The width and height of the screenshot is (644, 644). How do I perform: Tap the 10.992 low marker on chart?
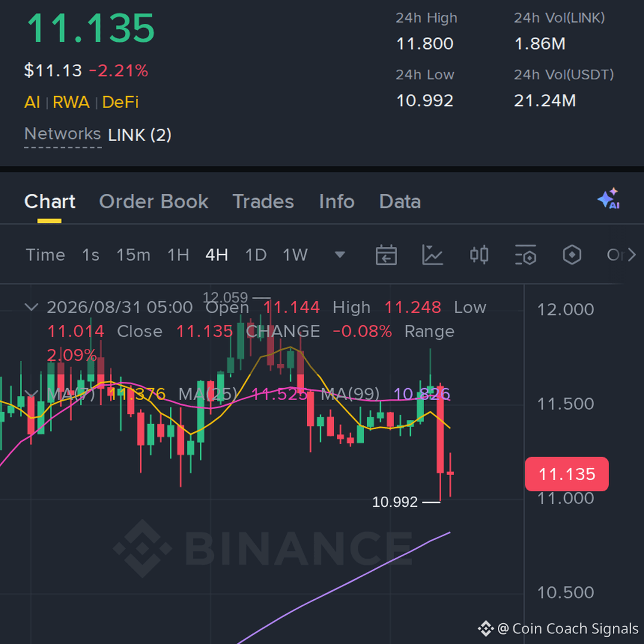click(x=395, y=502)
